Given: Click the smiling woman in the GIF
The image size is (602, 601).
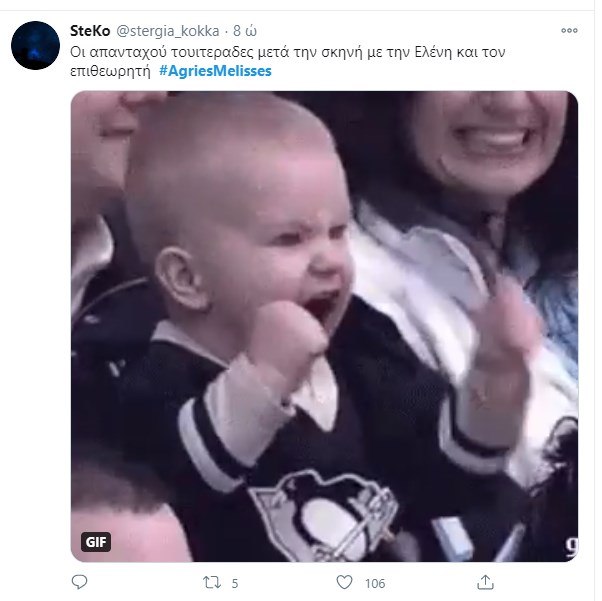Looking at the screenshot, I should 491,146.
